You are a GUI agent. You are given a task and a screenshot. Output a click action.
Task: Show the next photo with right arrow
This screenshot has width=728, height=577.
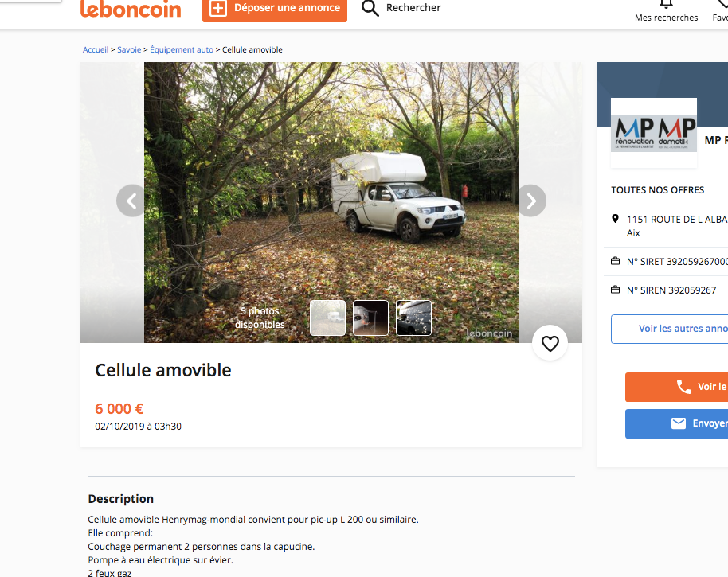point(530,201)
